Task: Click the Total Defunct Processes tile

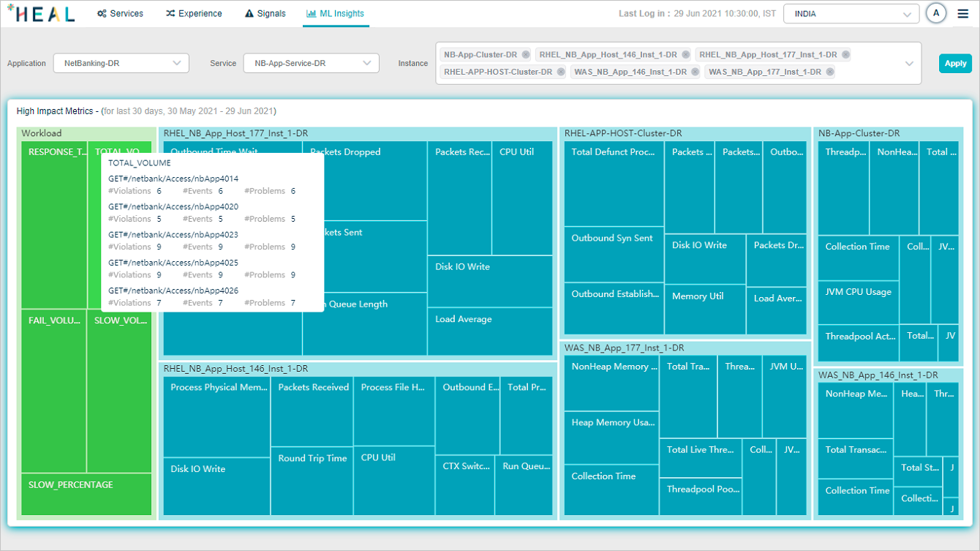Action: tap(614, 183)
